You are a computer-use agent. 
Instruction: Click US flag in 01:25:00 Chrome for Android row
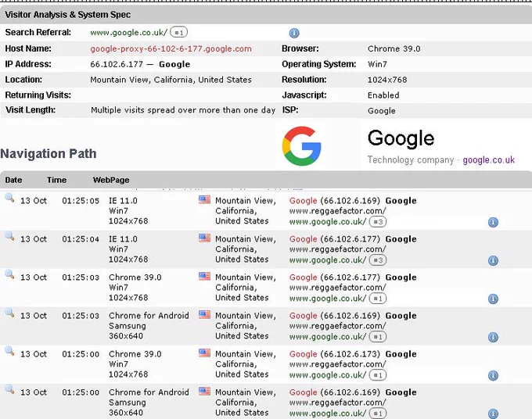pyautogui.click(x=205, y=391)
